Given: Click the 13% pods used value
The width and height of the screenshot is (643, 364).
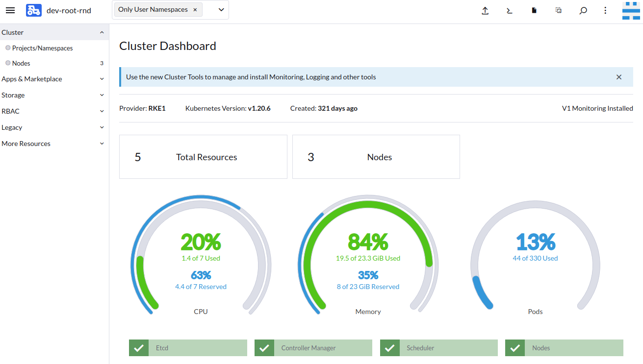Looking at the screenshot, I should click(535, 242).
